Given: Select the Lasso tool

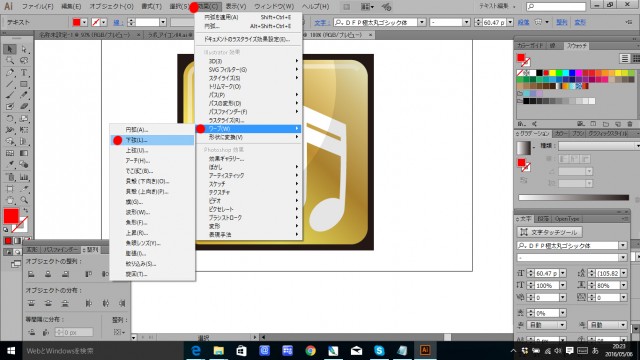Looking at the screenshot, I should point(24,61).
